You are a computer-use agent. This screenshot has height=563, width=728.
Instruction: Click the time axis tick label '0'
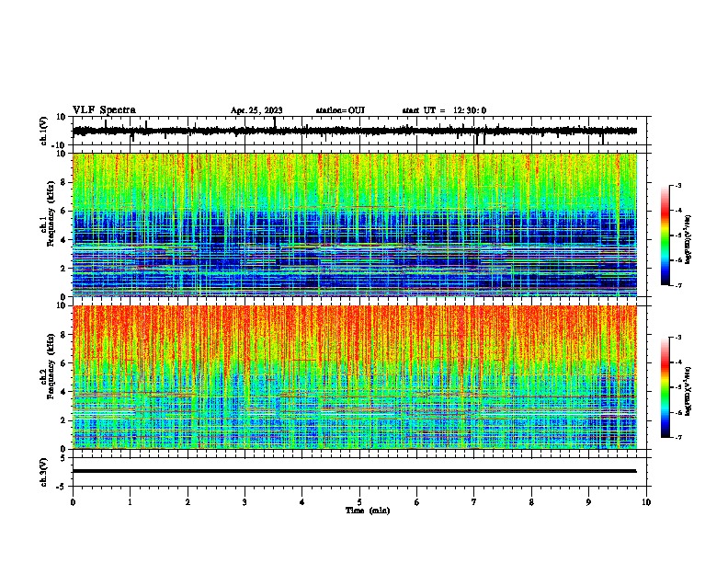(73, 502)
